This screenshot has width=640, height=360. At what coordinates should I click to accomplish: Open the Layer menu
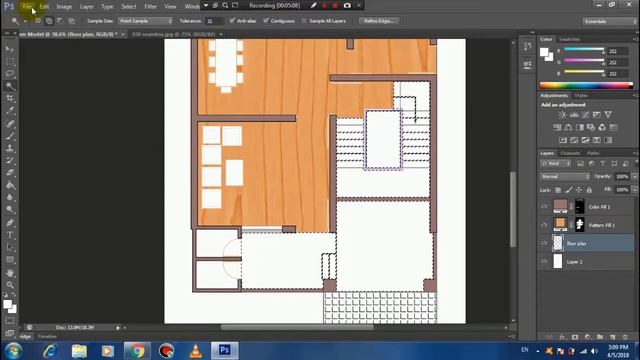tap(87, 7)
